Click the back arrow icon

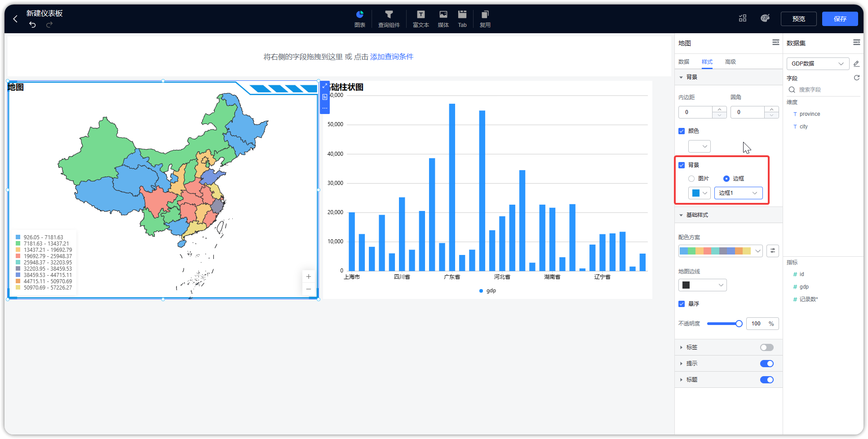(x=15, y=19)
